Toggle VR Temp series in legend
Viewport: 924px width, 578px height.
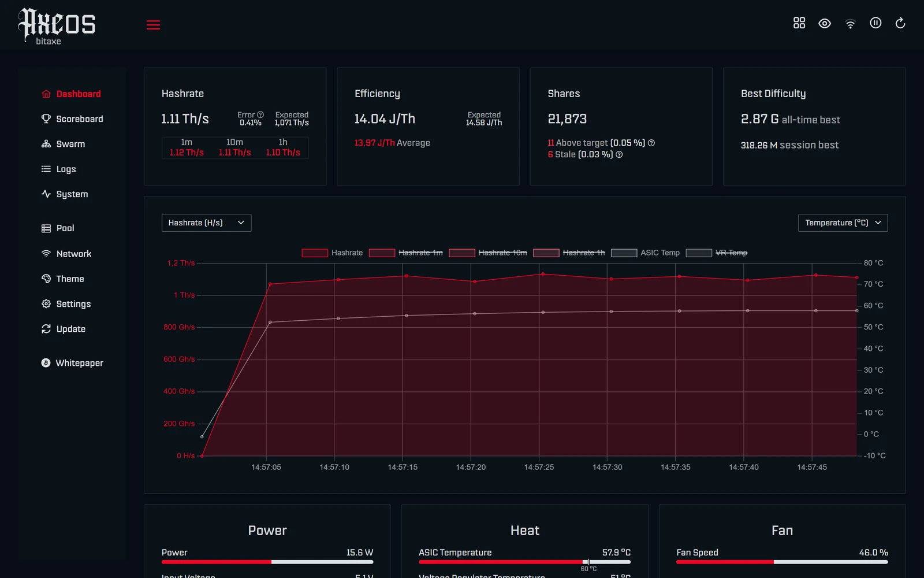click(716, 253)
